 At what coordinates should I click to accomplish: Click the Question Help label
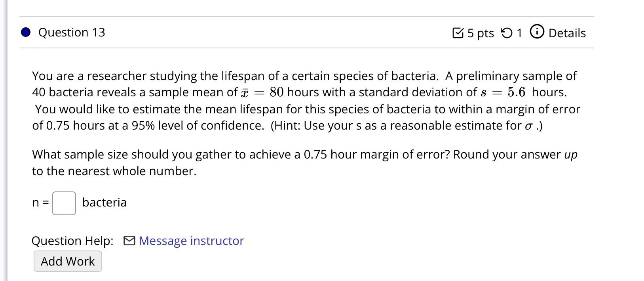(72, 241)
